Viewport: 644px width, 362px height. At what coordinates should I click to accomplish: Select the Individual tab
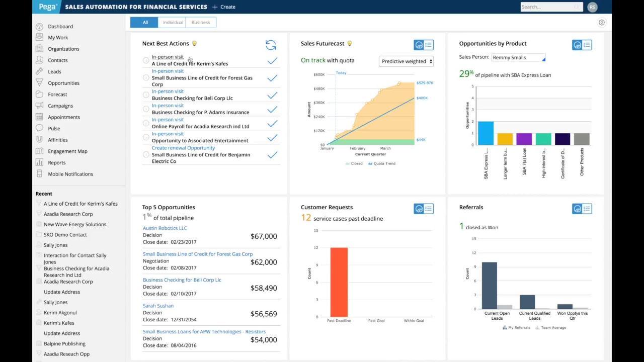(x=173, y=22)
